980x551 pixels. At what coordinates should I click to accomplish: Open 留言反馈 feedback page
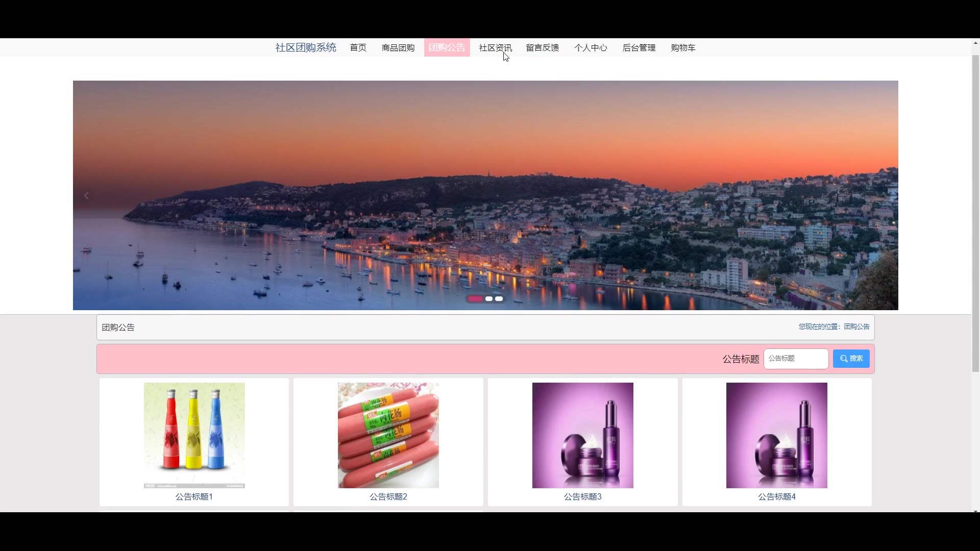(542, 48)
